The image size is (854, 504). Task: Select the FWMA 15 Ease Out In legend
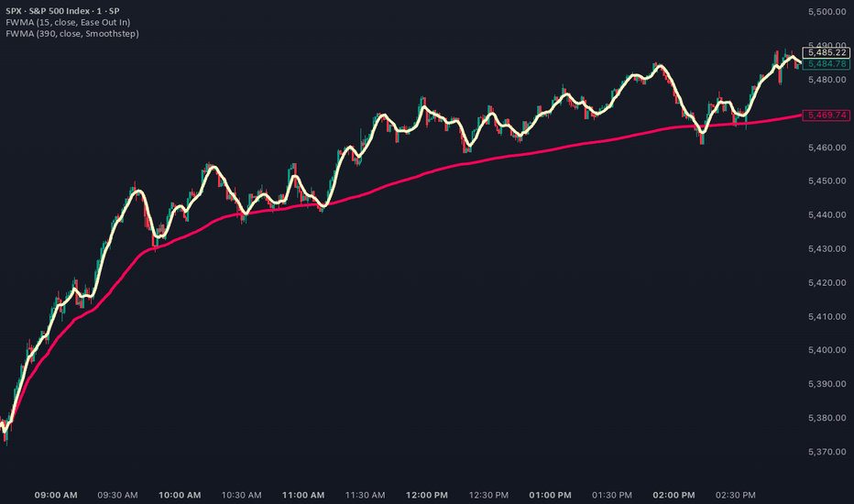[68, 22]
